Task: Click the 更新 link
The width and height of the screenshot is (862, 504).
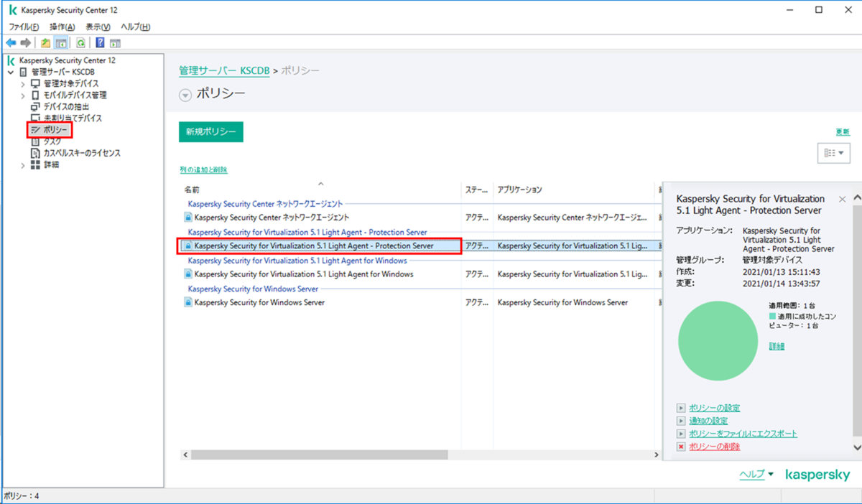Action: point(843,132)
